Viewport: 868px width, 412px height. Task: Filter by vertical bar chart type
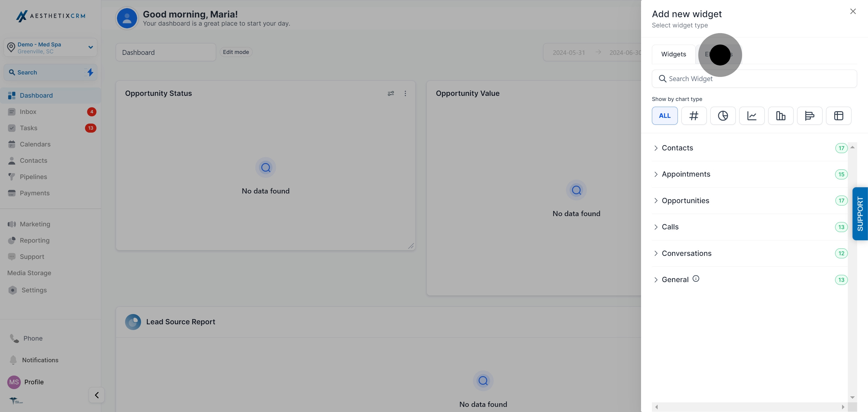click(x=781, y=115)
